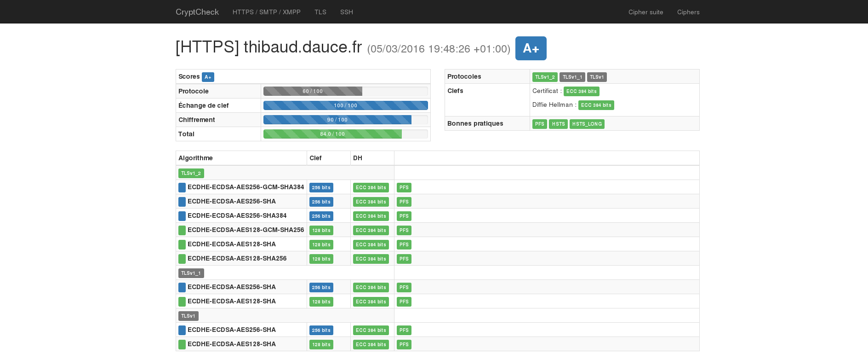Click the green TLSv1_2 badge in Protocoles
The height and width of the screenshot is (360, 868).
[544, 77]
